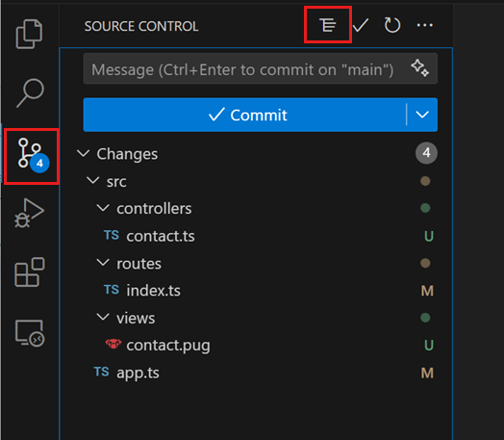
Task: Open the Search view icon
Action: point(30,92)
